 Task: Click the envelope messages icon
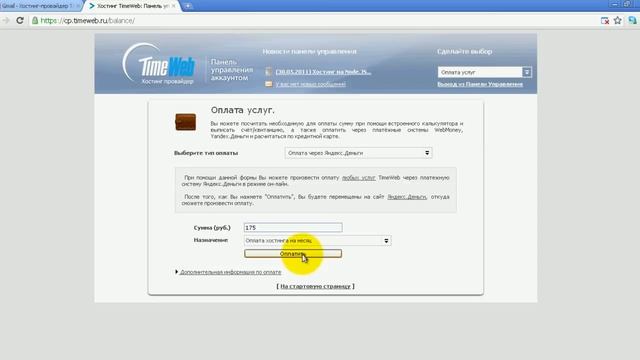[268, 84]
